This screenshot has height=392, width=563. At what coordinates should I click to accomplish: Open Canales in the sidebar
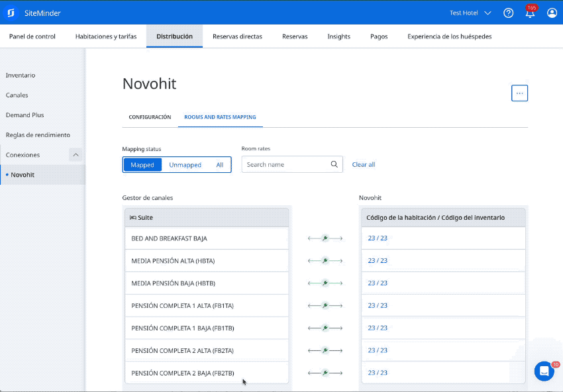coord(17,95)
